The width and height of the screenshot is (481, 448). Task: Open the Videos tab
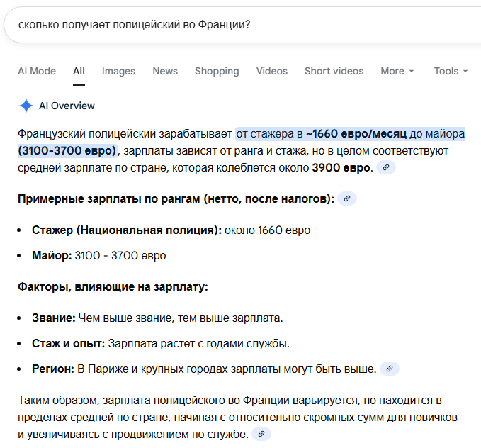click(x=272, y=71)
